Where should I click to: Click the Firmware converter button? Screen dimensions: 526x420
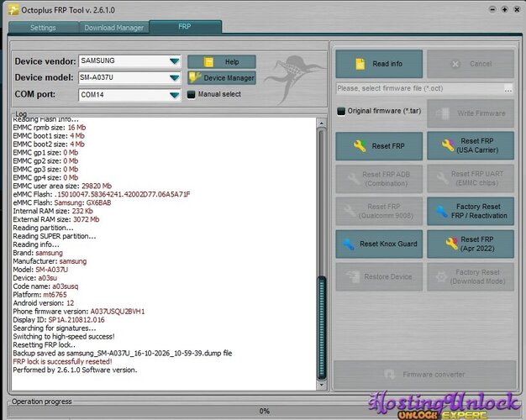coord(424,375)
